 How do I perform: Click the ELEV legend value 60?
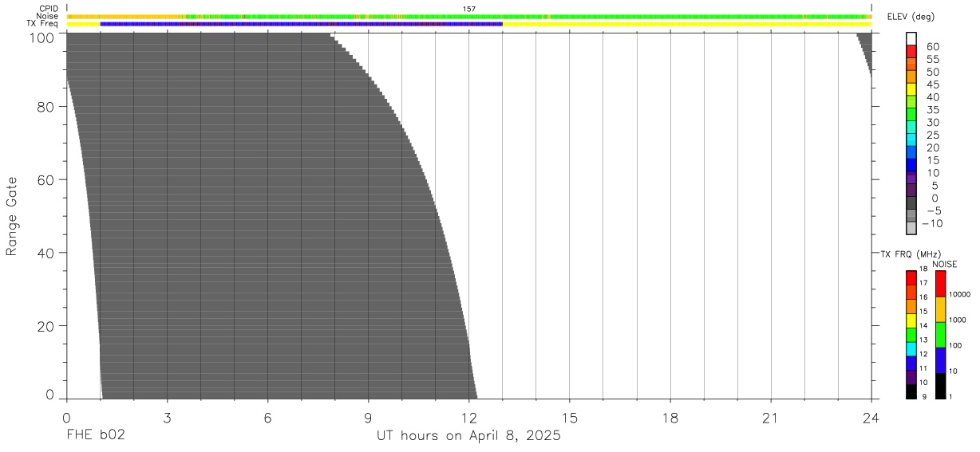[x=932, y=46]
